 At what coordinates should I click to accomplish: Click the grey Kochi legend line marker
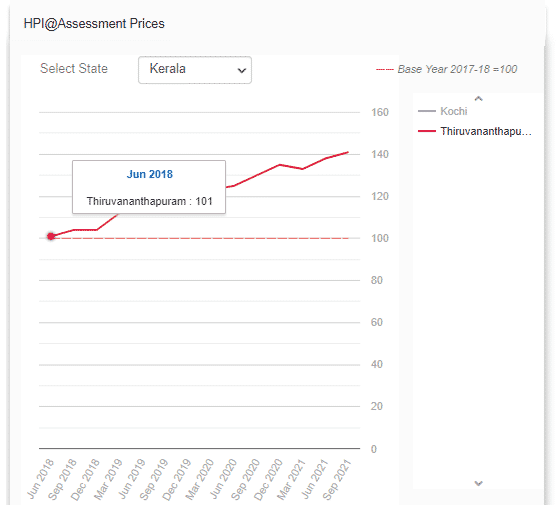[427, 111]
